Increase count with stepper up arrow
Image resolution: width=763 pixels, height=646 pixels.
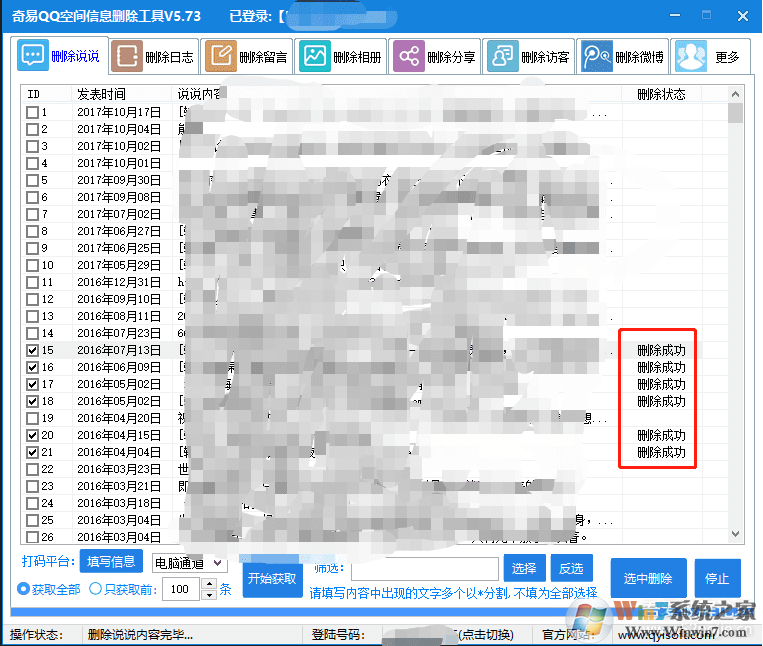pos(209,583)
